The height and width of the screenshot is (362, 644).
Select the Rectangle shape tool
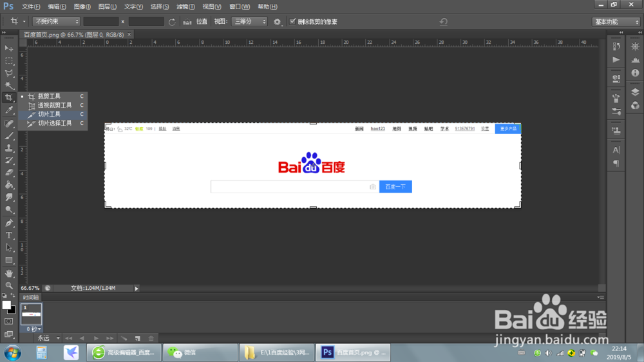pos(8,260)
